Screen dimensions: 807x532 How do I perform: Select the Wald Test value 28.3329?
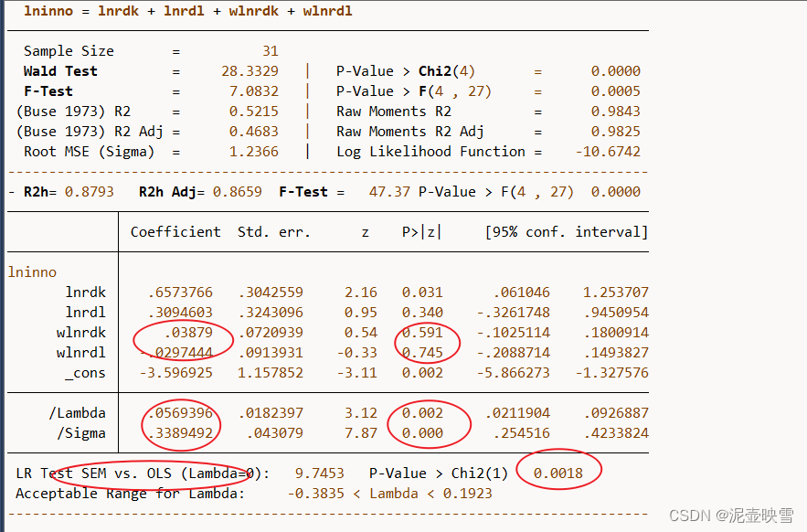(x=250, y=71)
